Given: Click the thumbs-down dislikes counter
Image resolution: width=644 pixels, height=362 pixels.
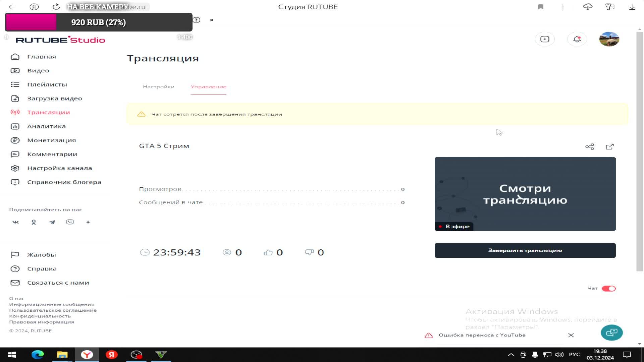Looking at the screenshot, I should 314,252.
